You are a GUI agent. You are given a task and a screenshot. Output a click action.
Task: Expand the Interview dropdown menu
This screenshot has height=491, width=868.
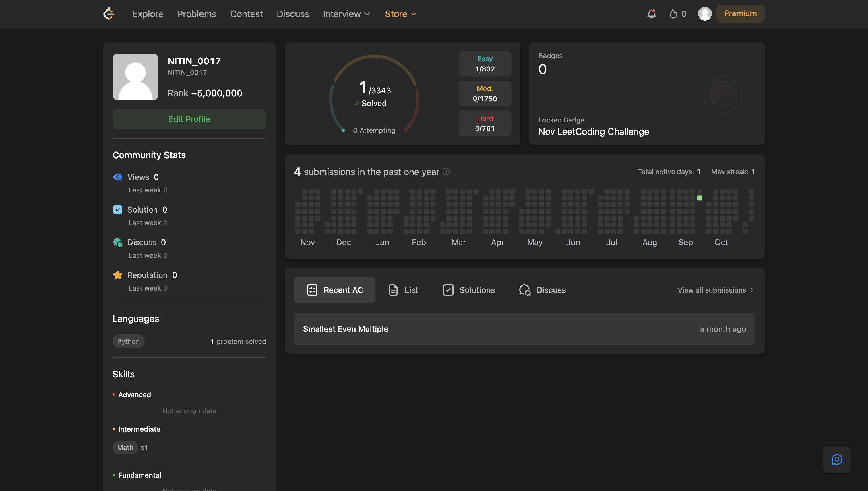(346, 14)
